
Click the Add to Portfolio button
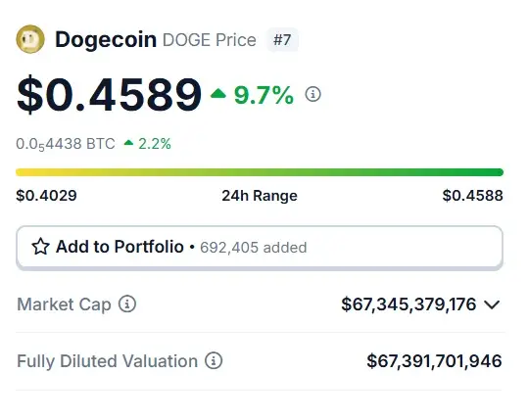[260, 248]
